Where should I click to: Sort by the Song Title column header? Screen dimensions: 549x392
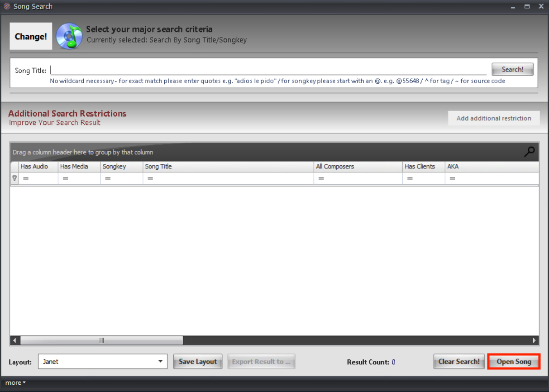[x=228, y=167]
